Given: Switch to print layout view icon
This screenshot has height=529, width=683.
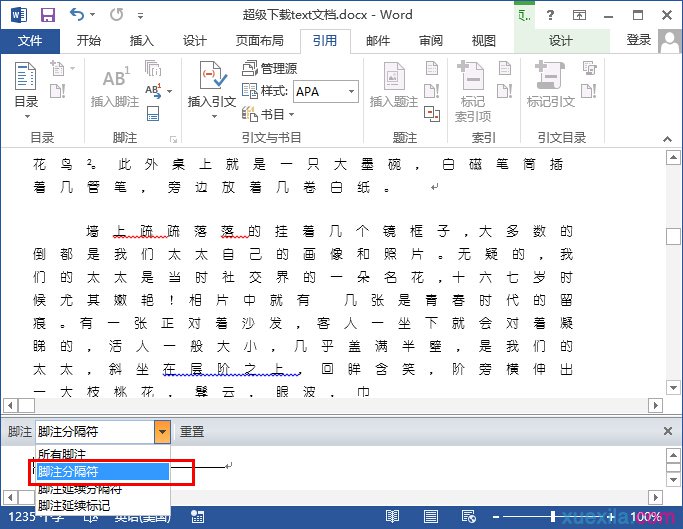Looking at the screenshot, I should [x=431, y=517].
